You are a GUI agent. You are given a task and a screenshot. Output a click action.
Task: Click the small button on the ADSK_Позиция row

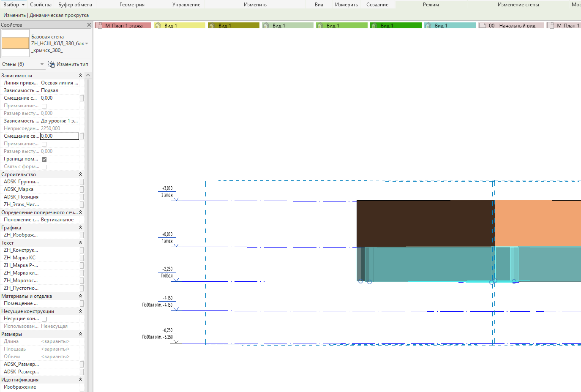point(82,197)
